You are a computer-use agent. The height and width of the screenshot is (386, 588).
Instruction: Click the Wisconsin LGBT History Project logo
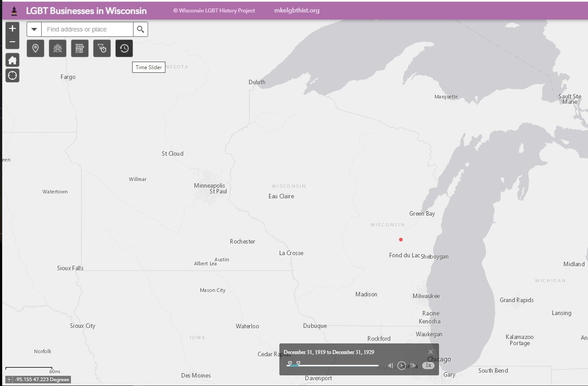(14, 11)
